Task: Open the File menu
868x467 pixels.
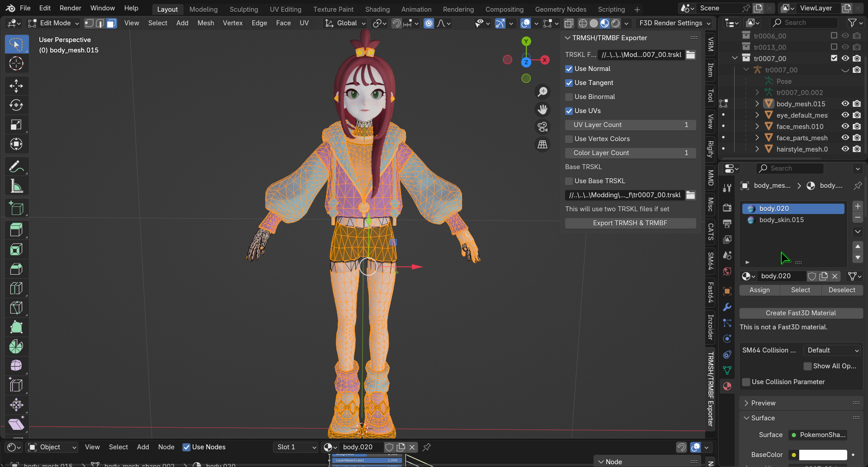Action: [x=25, y=8]
